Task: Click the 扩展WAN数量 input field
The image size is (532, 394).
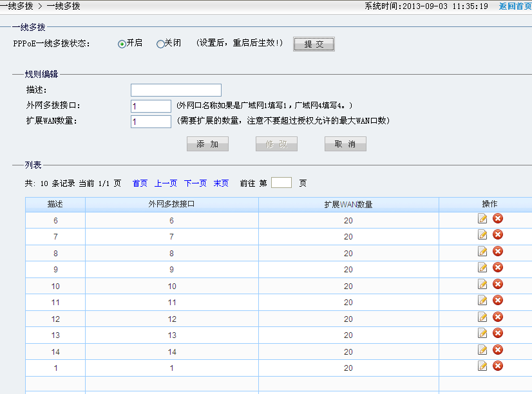Action: click(151, 122)
